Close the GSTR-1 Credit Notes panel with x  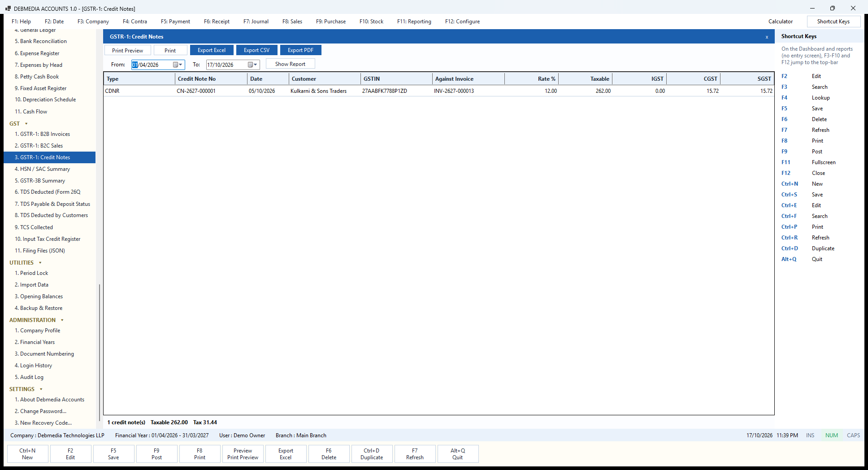[x=767, y=37]
